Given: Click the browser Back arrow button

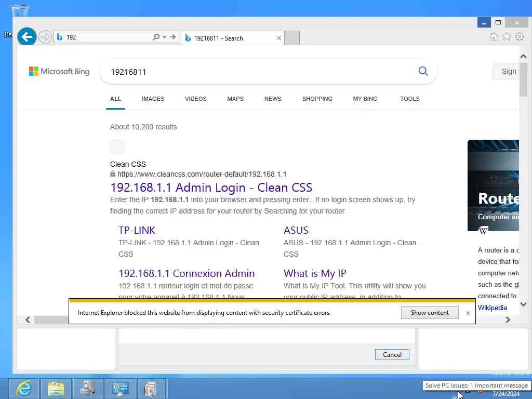Looking at the screenshot, I should pyautogui.click(x=27, y=37).
